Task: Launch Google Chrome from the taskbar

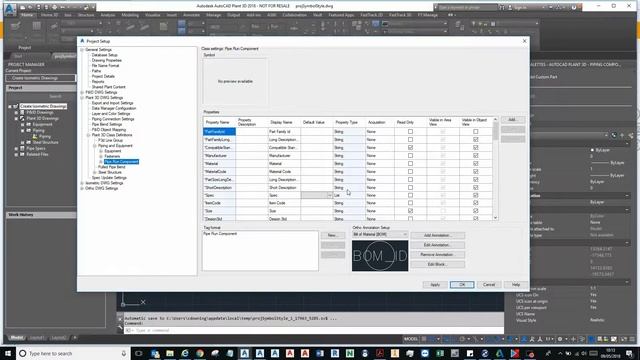Action: coord(200,353)
